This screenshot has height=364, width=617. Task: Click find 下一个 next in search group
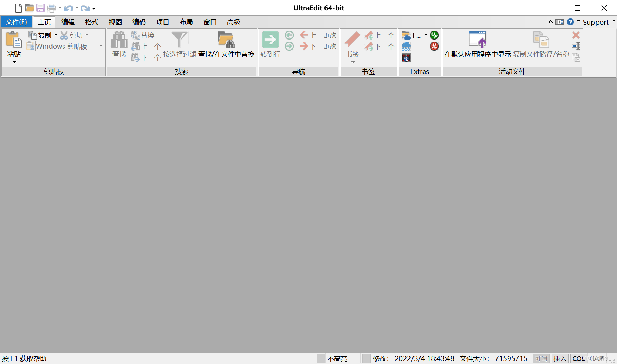[x=146, y=57]
